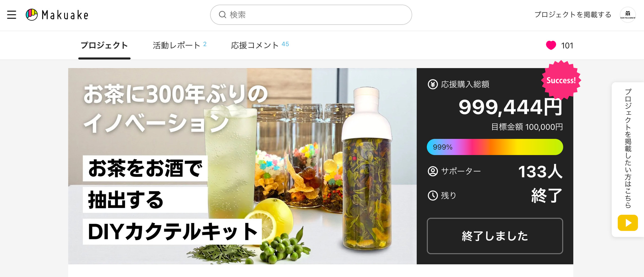The width and height of the screenshot is (644, 277).
Task: Open the hamburger menu
Action: point(12,15)
